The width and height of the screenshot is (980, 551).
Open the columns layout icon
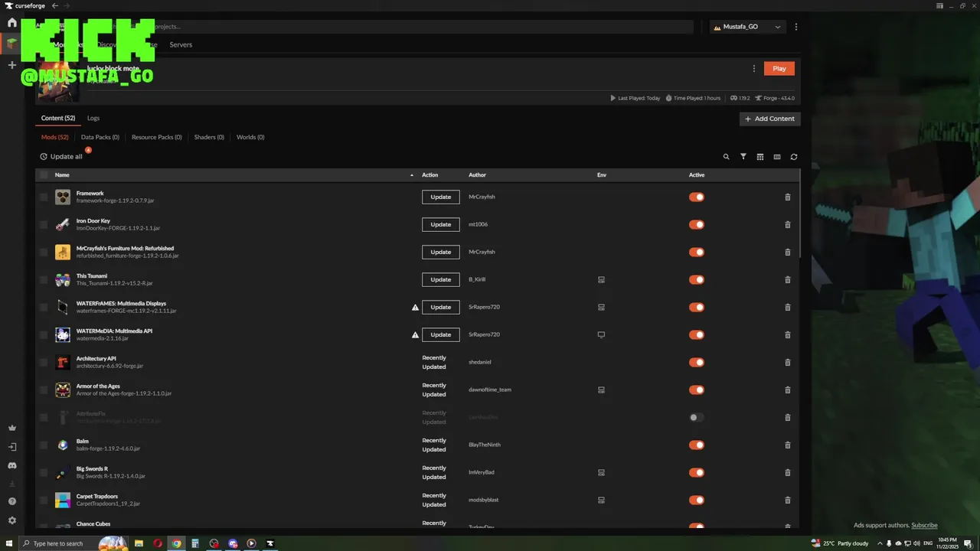(777, 157)
